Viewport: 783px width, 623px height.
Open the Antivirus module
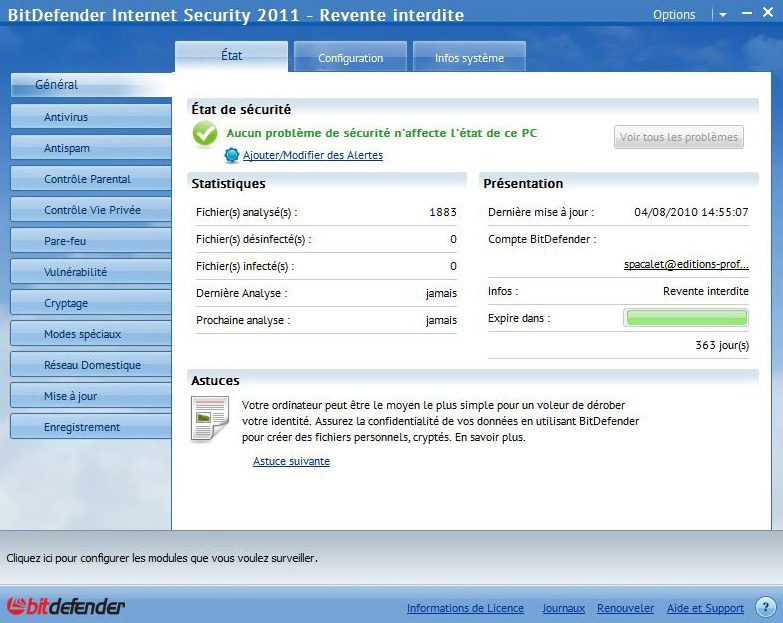pyautogui.click(x=91, y=117)
